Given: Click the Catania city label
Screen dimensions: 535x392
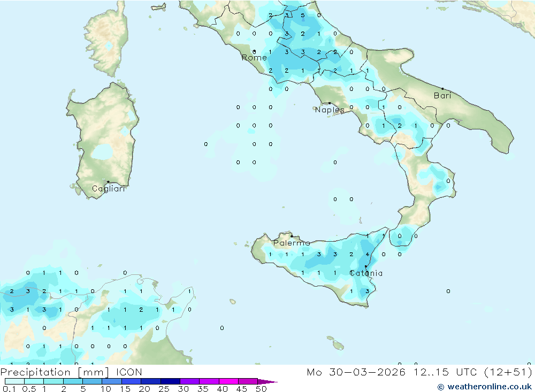Looking at the screenshot, I should tap(366, 273).
